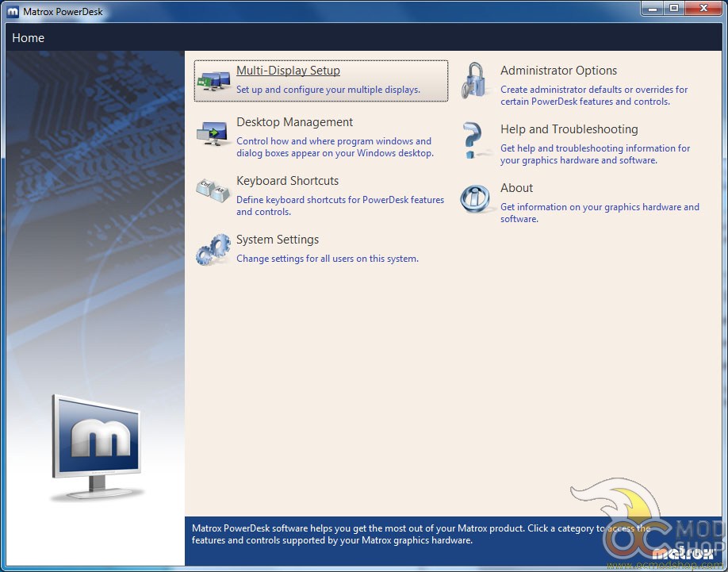Screen dimensions: 728x572
Task: Open the System Settings gears icon
Action: pyautogui.click(x=213, y=249)
